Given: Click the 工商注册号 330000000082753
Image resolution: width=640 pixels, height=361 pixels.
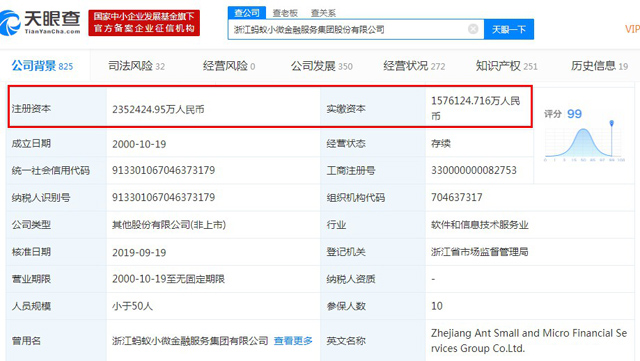Looking at the screenshot, I should pyautogui.click(x=474, y=170).
